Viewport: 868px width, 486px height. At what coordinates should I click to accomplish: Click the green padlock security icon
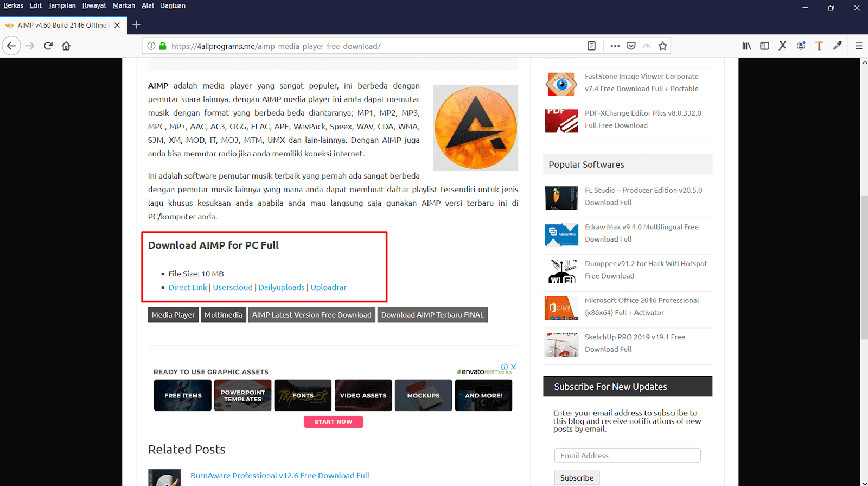tap(162, 46)
